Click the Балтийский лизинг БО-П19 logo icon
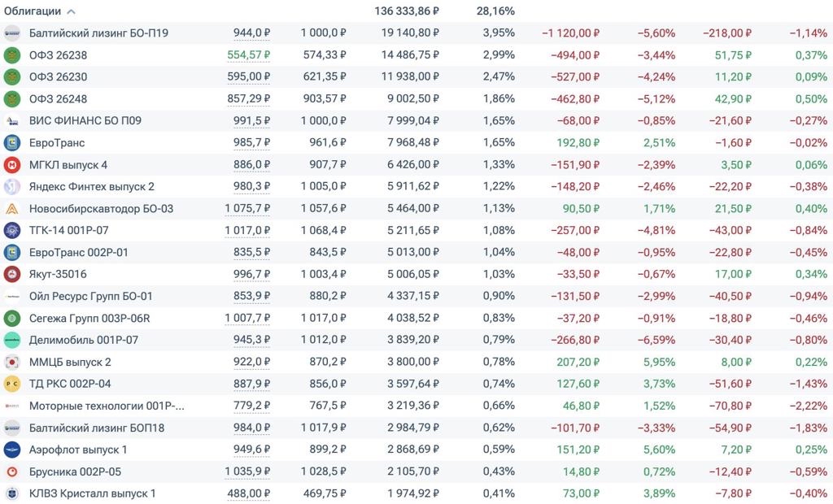The height and width of the screenshot is (504, 833). point(12,33)
